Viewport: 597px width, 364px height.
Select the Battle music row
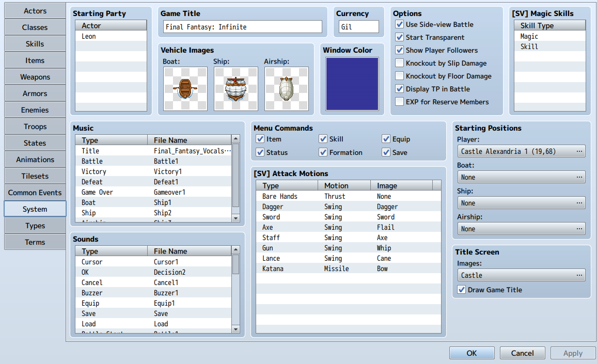pos(153,161)
